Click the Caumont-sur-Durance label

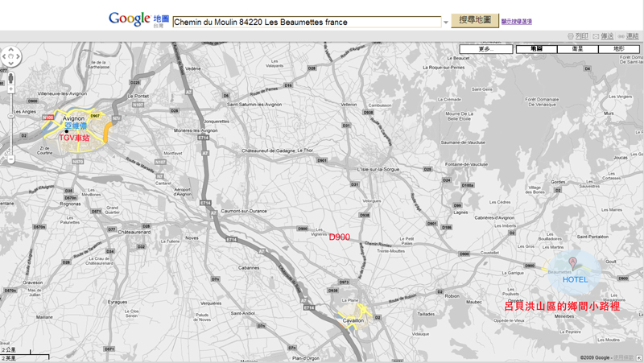pos(244,211)
